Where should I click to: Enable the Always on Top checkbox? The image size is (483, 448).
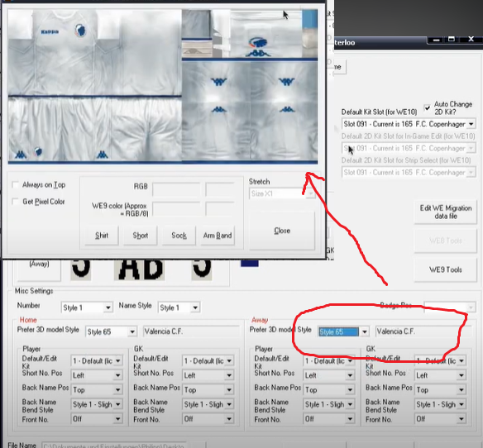point(16,185)
